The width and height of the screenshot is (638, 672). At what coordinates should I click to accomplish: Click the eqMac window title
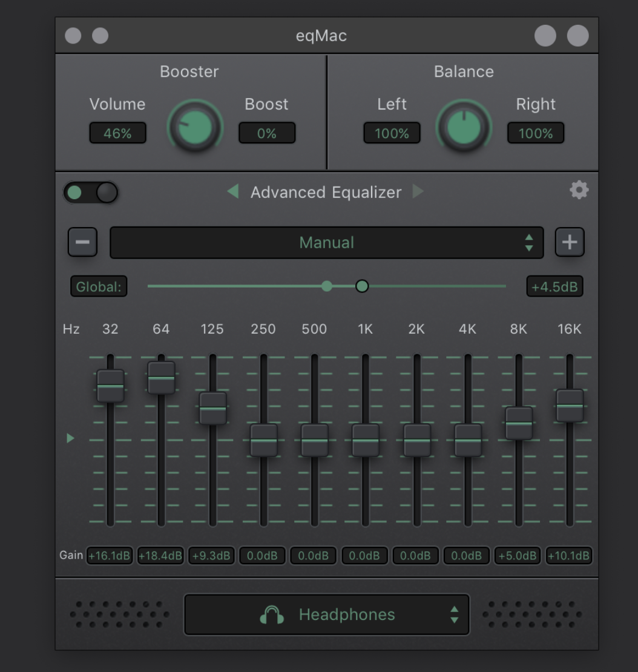coord(321,36)
